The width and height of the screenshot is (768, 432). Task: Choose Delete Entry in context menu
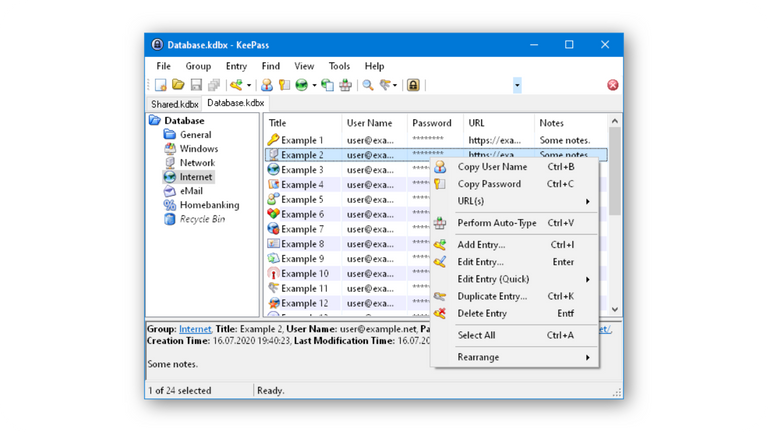515,313
